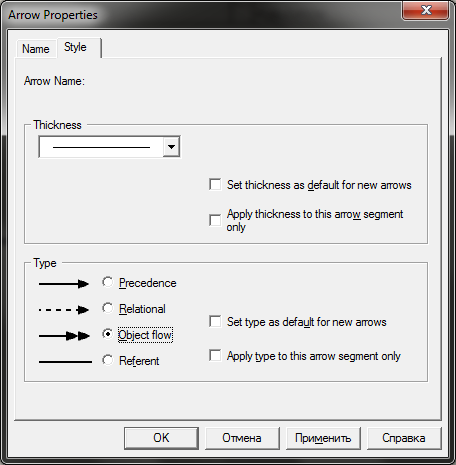Select the Style tab
Screen dimensions: 456x465
coord(79,47)
